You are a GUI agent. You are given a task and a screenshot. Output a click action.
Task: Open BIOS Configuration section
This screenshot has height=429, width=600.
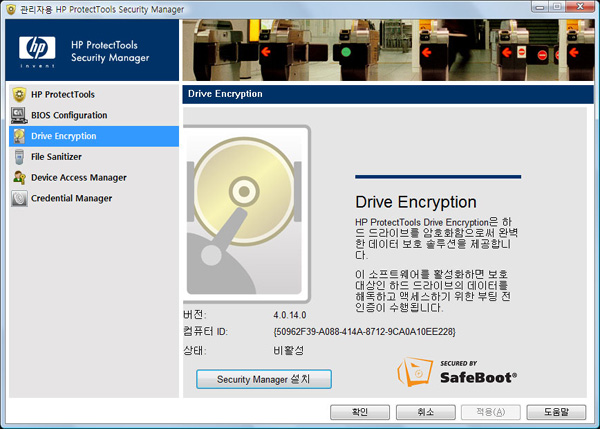click(x=94, y=115)
